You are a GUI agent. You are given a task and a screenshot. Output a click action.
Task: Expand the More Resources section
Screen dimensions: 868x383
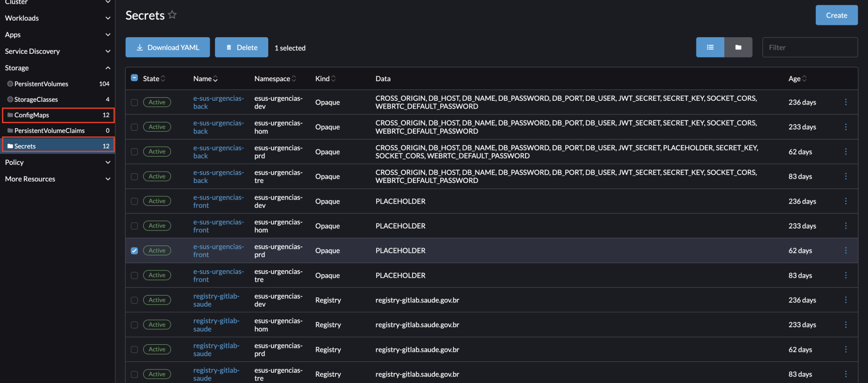pyautogui.click(x=57, y=179)
